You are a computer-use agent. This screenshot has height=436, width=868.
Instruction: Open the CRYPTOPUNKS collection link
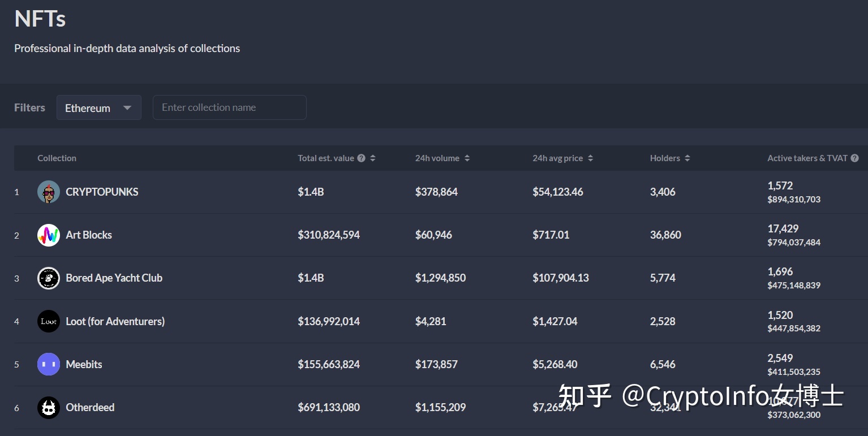coord(102,192)
